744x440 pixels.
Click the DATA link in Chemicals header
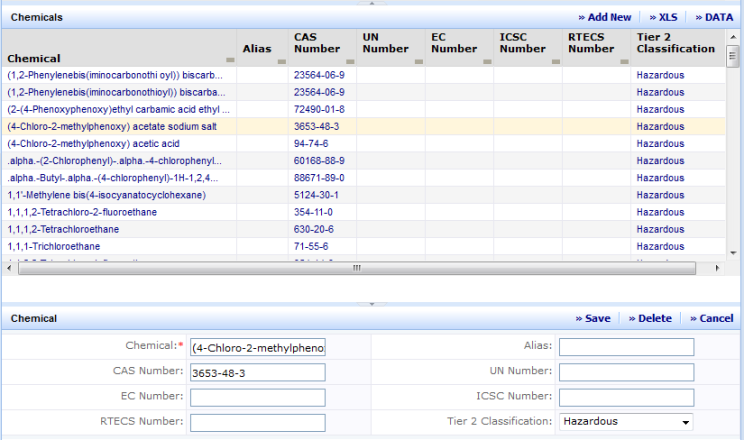(714, 17)
